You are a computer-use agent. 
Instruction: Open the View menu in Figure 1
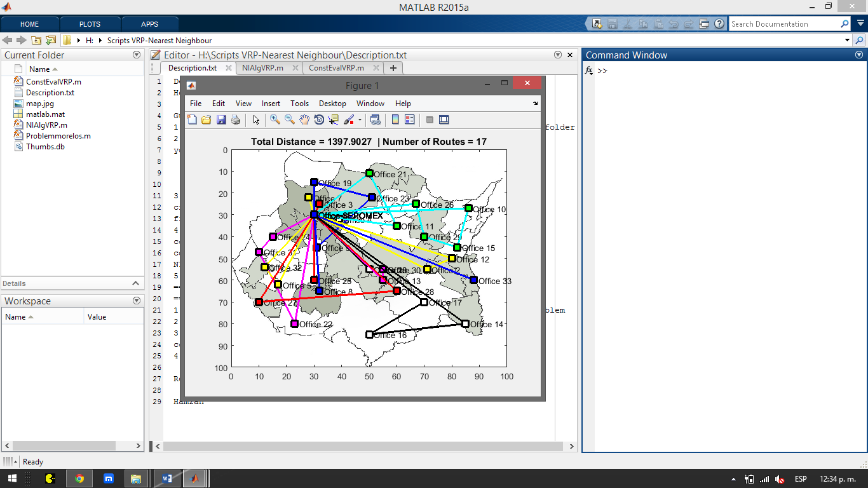244,104
